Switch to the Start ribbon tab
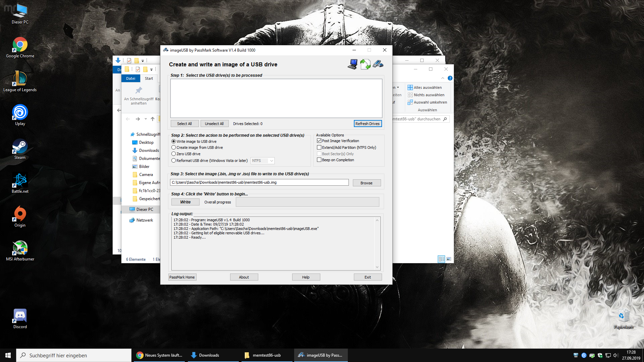Image resolution: width=644 pixels, height=362 pixels. point(149,78)
